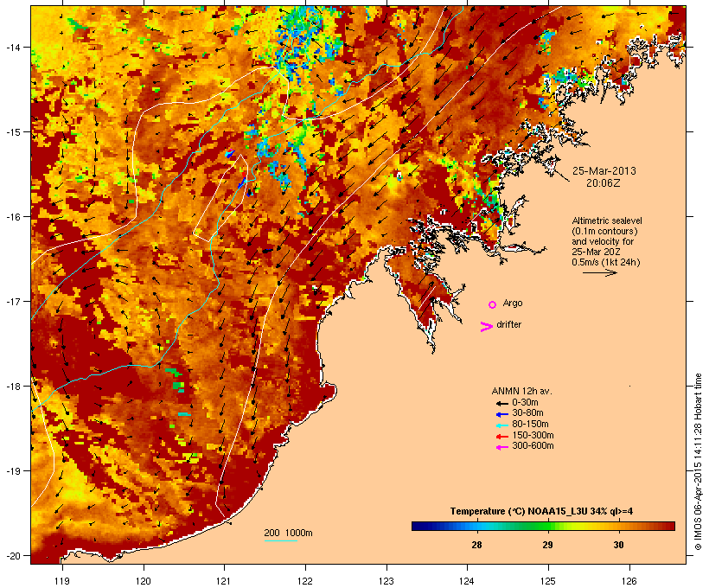709x588 pixels.
Task: Click colorbar tick label 30
Action: coord(618,545)
